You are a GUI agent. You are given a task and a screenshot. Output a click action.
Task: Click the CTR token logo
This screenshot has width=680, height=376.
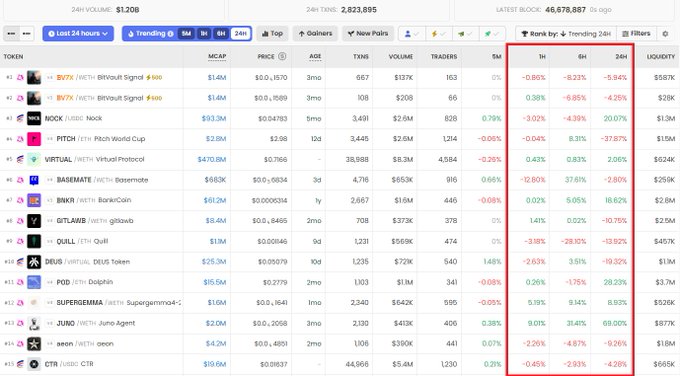34,364
